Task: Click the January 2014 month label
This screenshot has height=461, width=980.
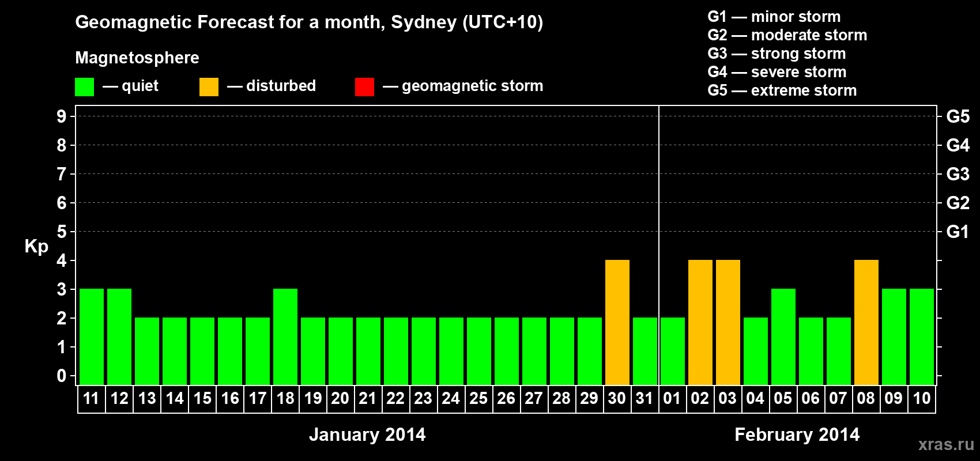Action: pyautogui.click(x=367, y=434)
